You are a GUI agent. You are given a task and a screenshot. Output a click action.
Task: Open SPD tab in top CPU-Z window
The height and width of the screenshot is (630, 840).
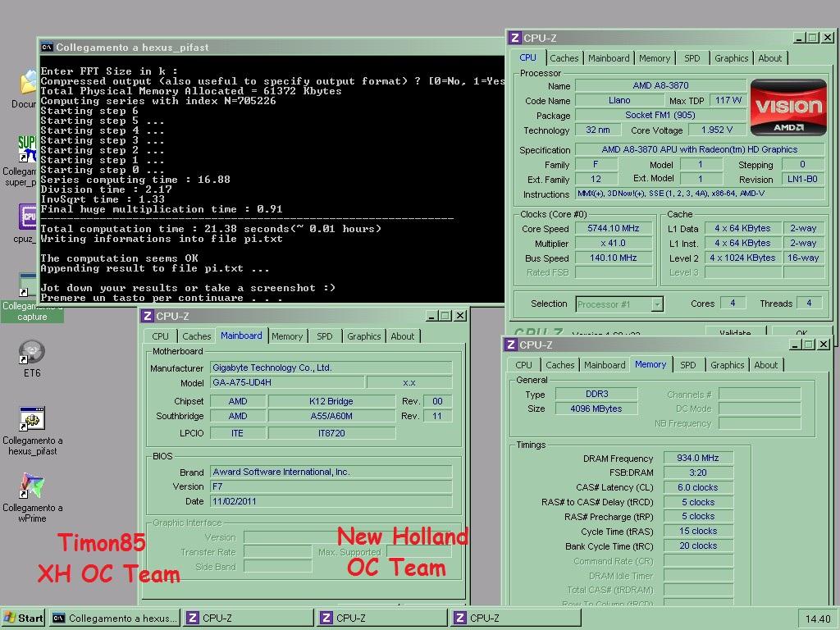692,58
